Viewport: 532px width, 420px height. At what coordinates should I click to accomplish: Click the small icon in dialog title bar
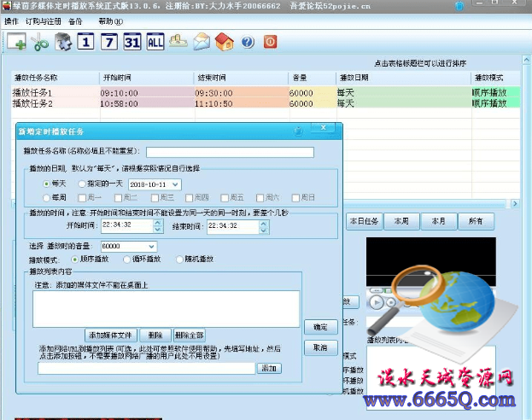point(298,131)
